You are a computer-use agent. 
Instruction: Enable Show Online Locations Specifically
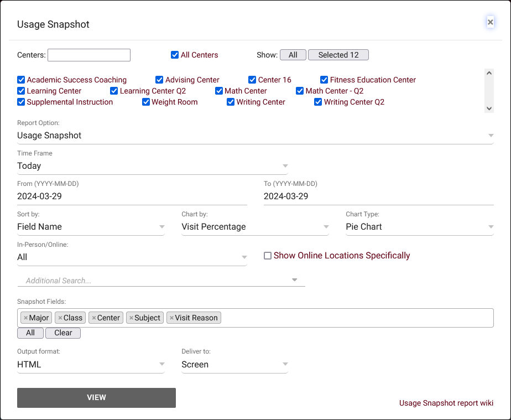pos(268,256)
